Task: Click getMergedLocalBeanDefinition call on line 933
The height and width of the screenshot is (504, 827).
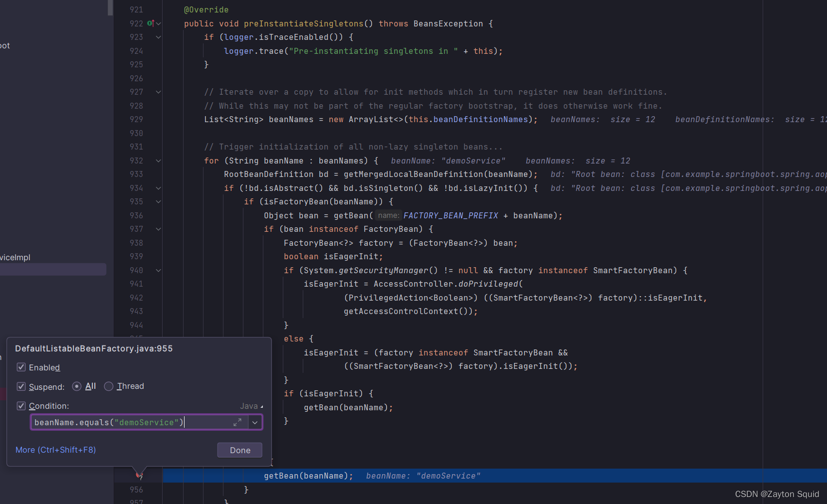Action: 413,174
